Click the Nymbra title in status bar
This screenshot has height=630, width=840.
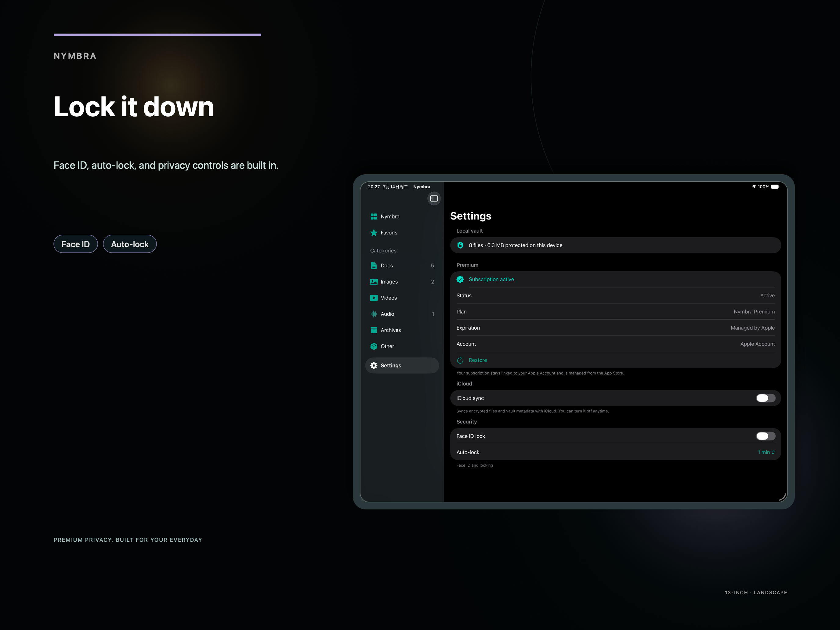point(422,186)
